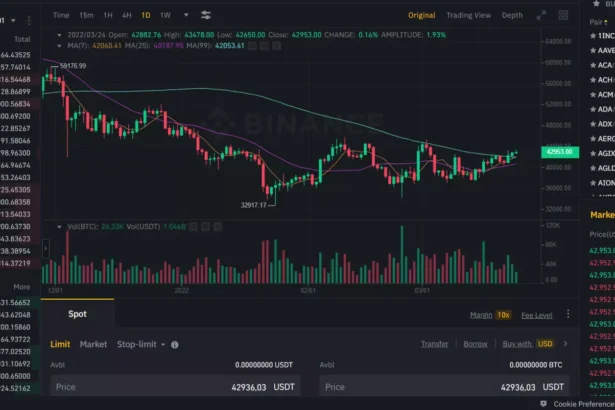Open the three-dot menu beside Fee Level
615x410 pixels.
click(x=568, y=314)
